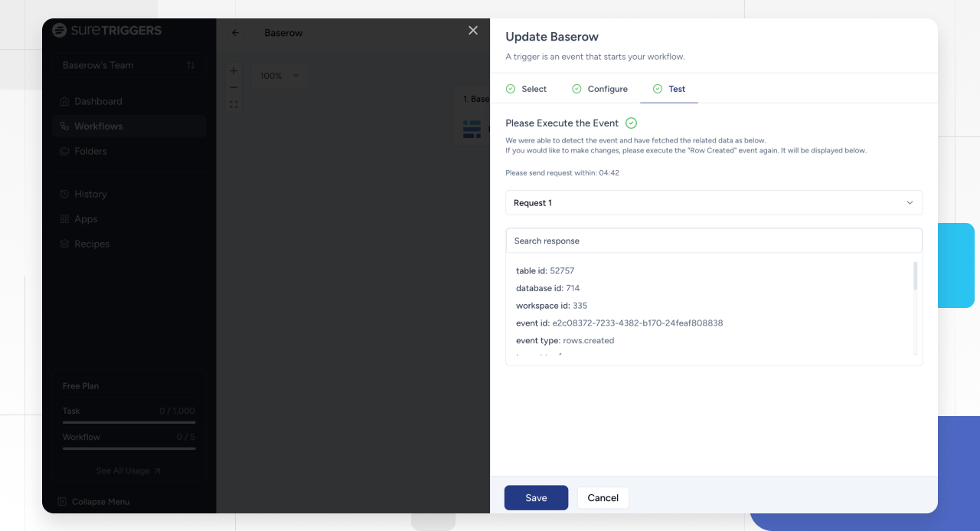Expand the Baserow's Team selector
Viewport: 980px width, 531px height.
click(x=129, y=65)
